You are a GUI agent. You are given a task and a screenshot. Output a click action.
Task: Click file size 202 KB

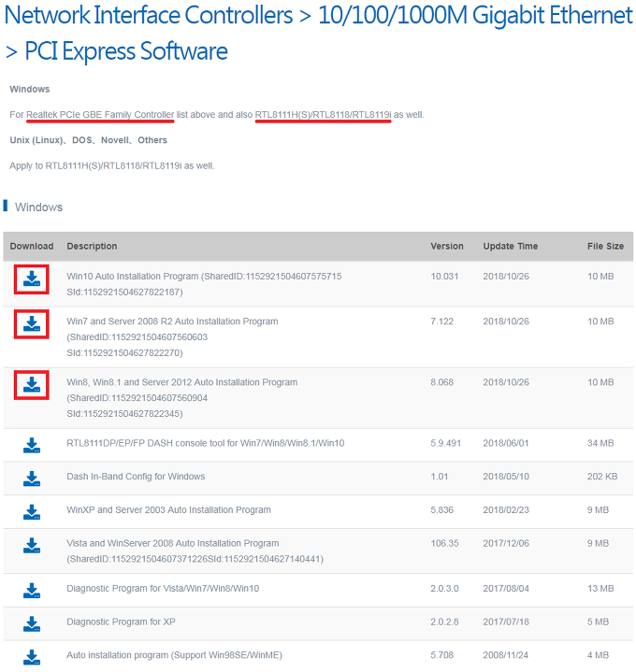[x=602, y=477]
